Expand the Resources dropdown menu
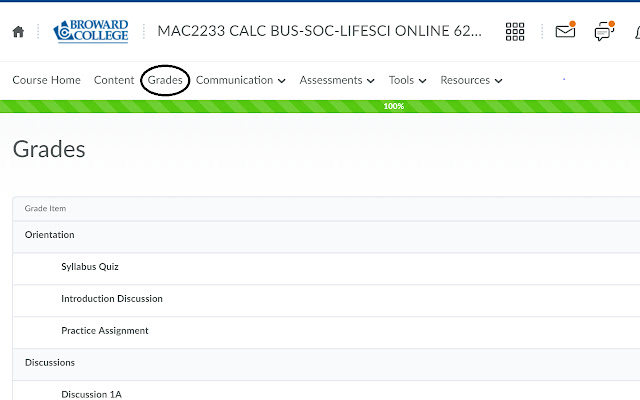The width and height of the screenshot is (640, 400). tap(471, 80)
